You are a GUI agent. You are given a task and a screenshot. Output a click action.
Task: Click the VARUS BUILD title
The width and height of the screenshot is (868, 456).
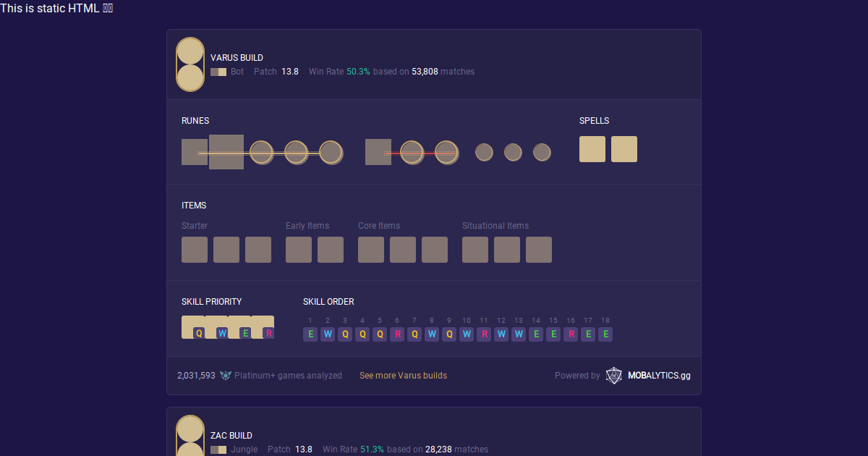pos(237,58)
